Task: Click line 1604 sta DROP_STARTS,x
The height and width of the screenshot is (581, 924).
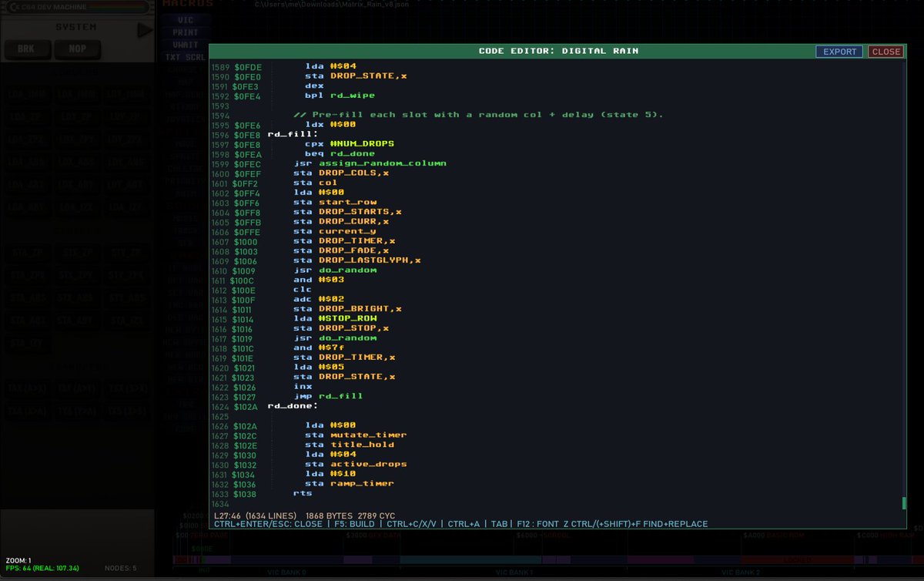Action: (347, 212)
